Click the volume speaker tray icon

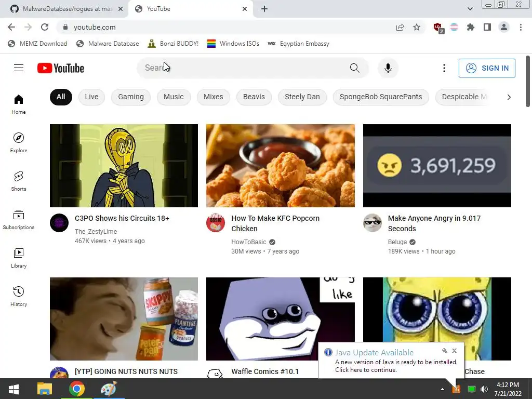pyautogui.click(x=484, y=389)
